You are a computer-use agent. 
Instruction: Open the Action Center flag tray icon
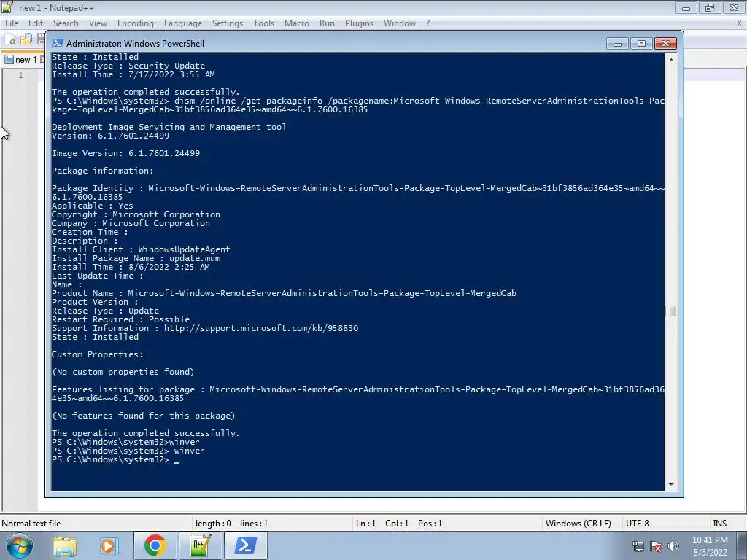tap(656, 547)
